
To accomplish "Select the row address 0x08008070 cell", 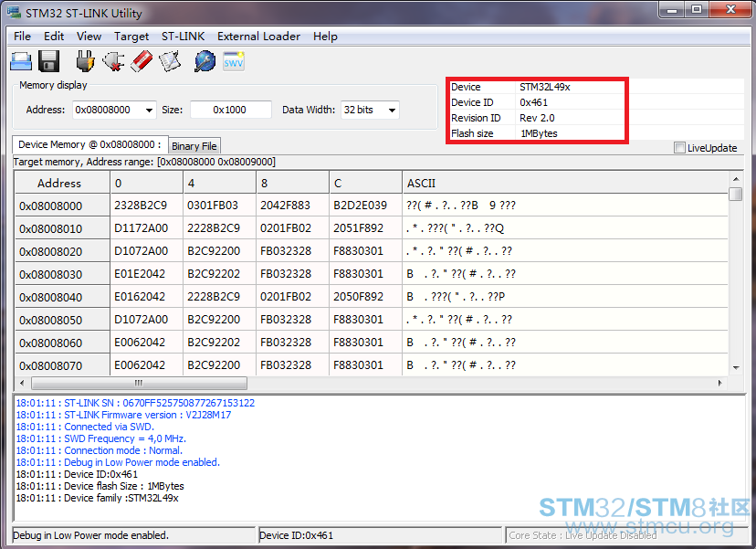I will click(62, 365).
